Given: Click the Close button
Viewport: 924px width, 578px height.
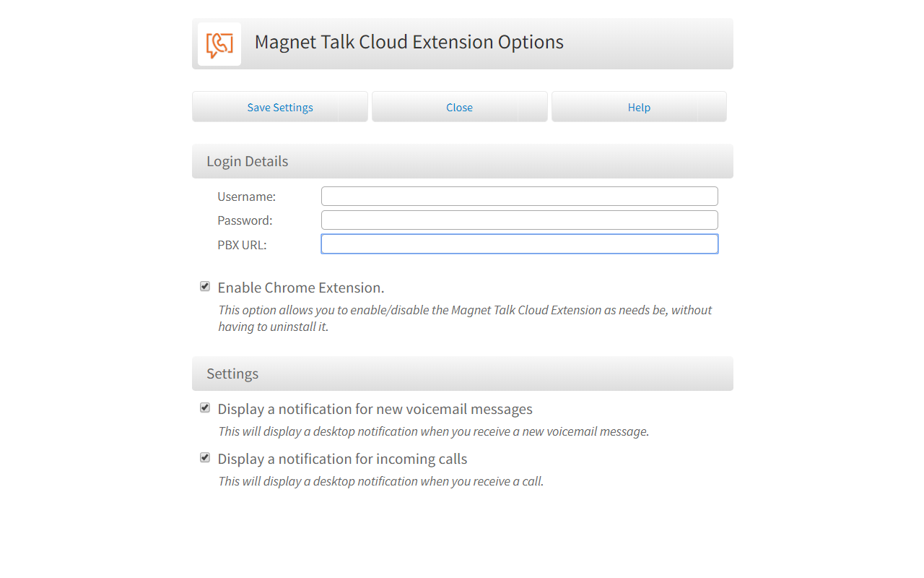Looking at the screenshot, I should coord(459,106).
